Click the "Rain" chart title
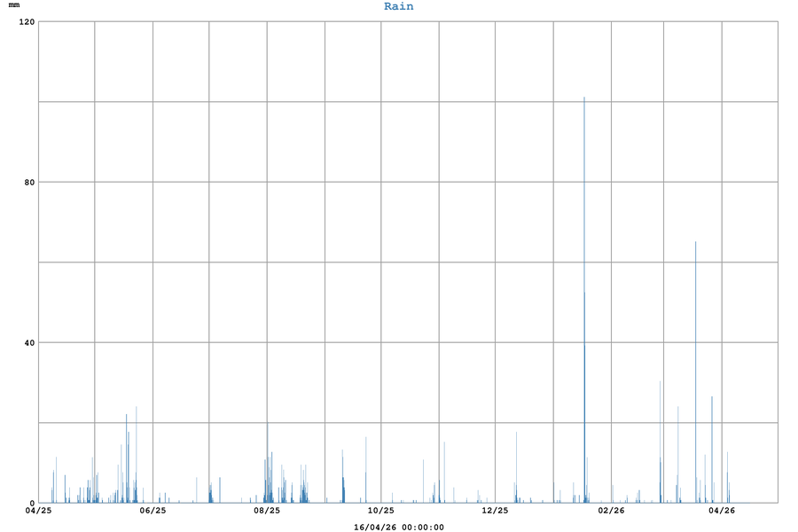 (398, 6)
